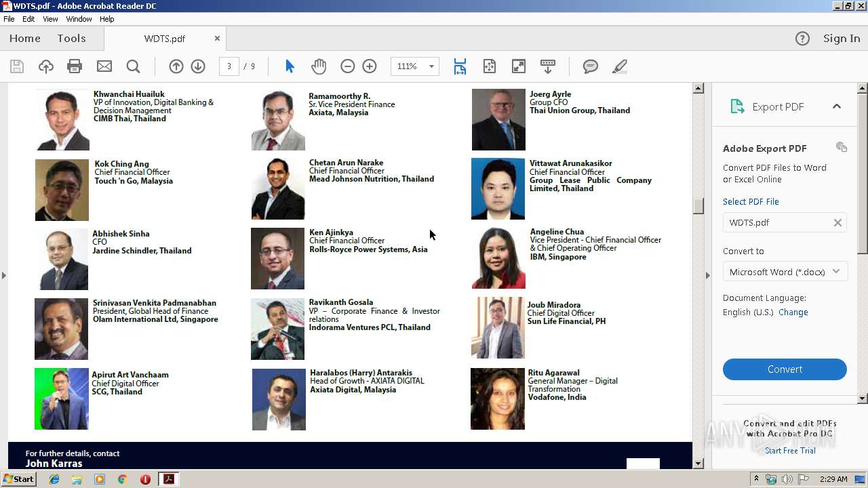Open Opera browser from the taskbar
This screenshot has height=488, width=868.
tap(145, 479)
